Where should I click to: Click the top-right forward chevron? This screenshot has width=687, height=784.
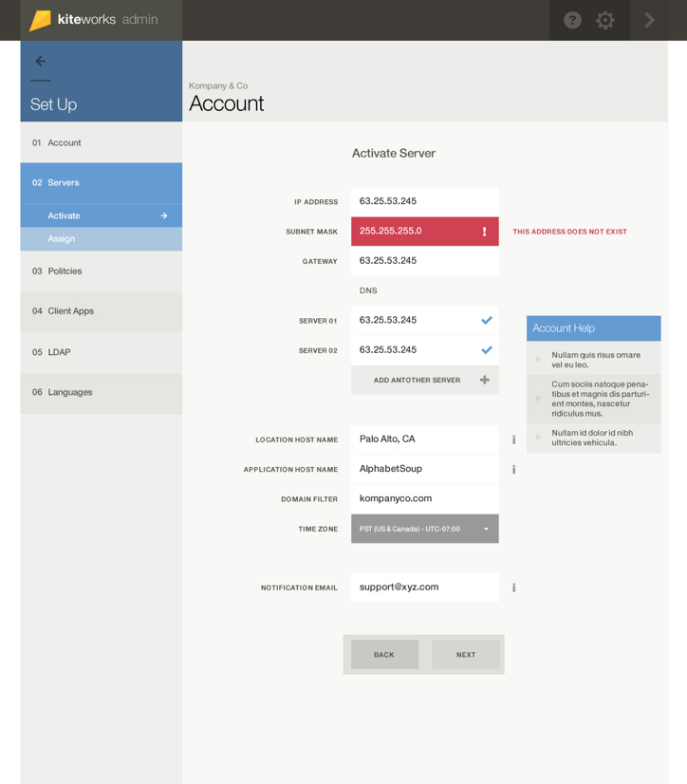(x=650, y=20)
